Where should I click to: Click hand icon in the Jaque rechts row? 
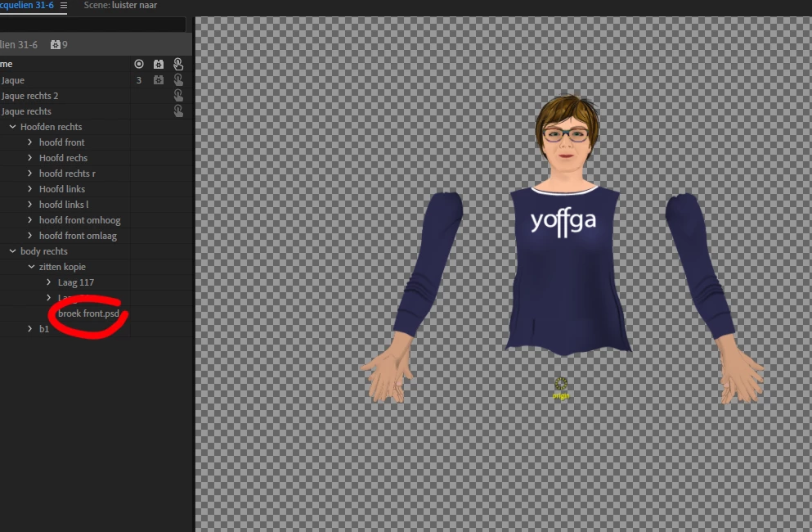[x=178, y=111]
